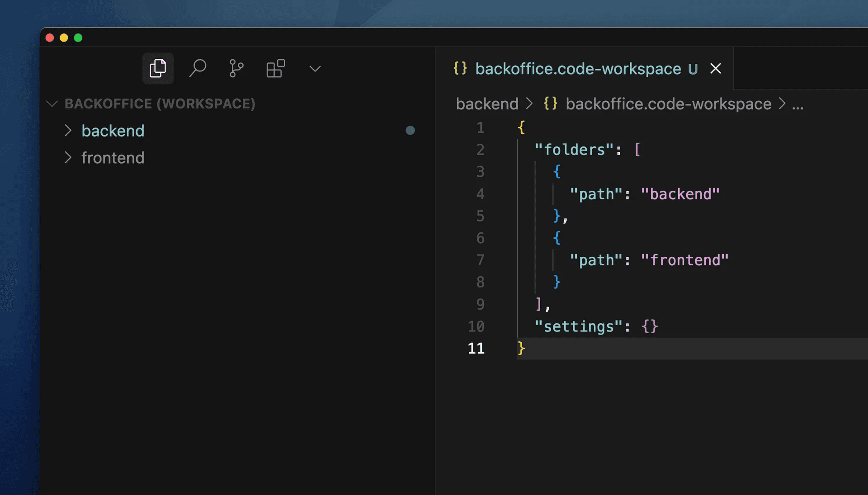
Task: Open the additional views chevron dropdown
Action: [315, 69]
